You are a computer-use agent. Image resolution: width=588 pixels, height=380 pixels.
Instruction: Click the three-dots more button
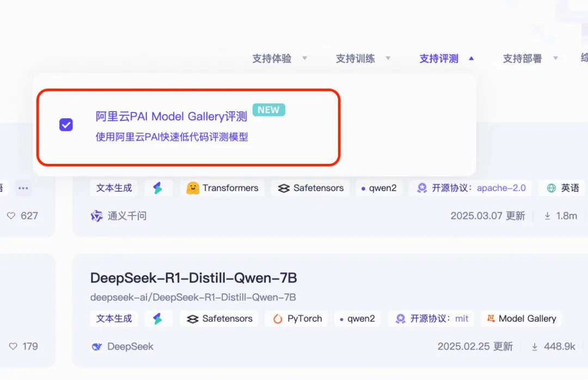[23, 188]
